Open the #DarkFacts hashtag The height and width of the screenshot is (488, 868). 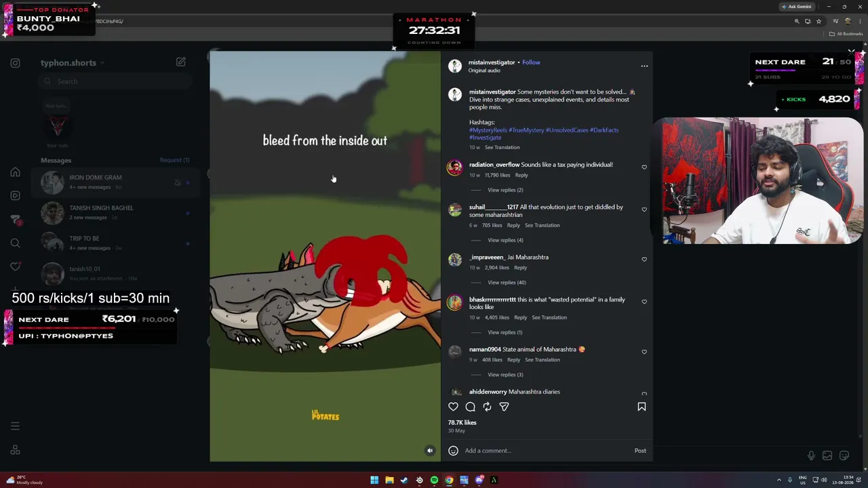(604, 130)
